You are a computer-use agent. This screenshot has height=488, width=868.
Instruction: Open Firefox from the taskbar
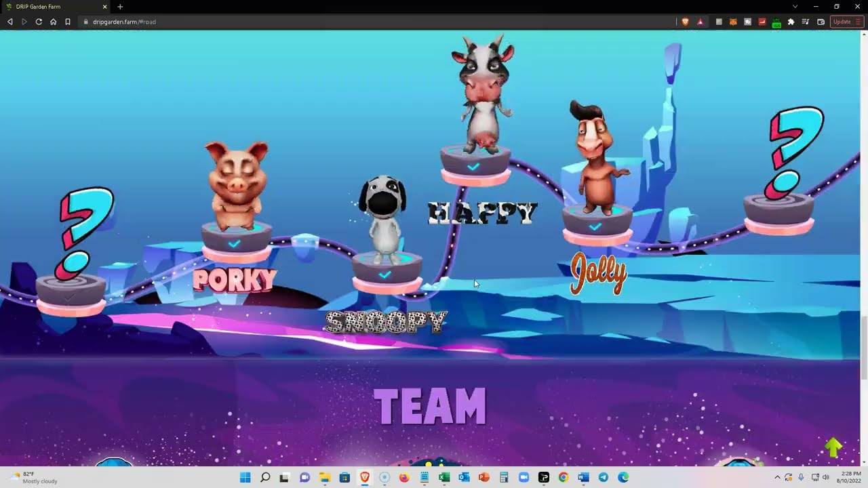404,477
